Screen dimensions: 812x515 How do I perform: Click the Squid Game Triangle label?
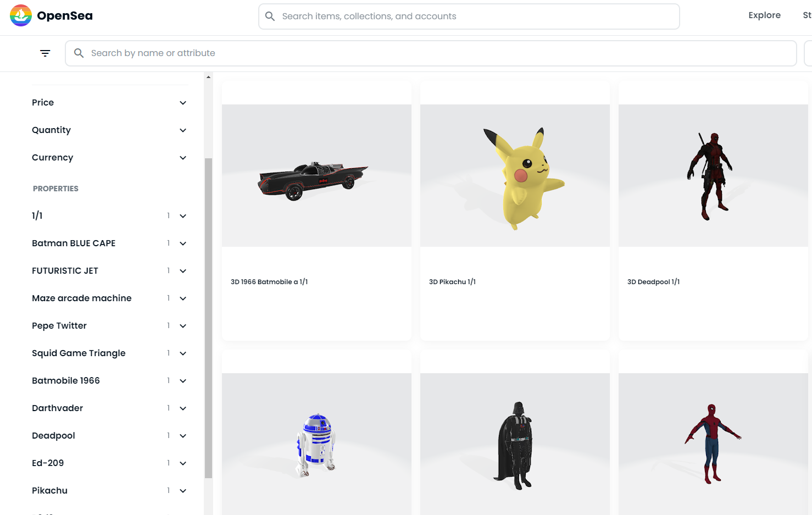pyautogui.click(x=79, y=353)
